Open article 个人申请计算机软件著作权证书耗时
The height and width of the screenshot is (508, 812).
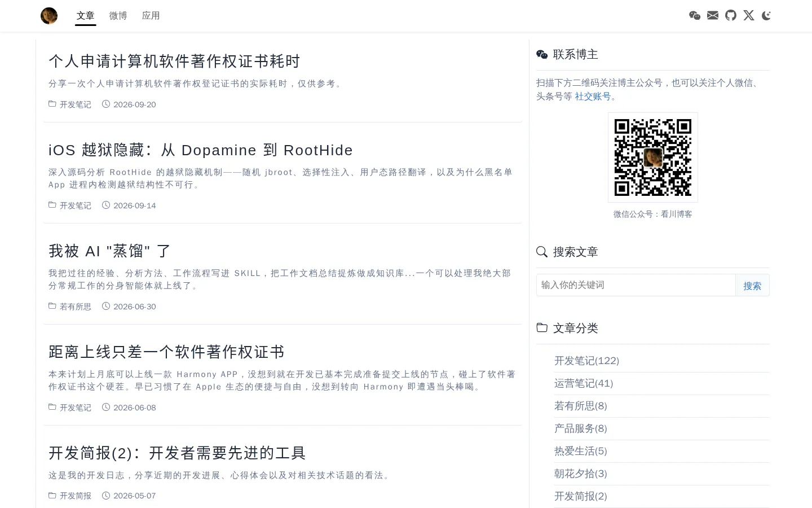pos(174,61)
